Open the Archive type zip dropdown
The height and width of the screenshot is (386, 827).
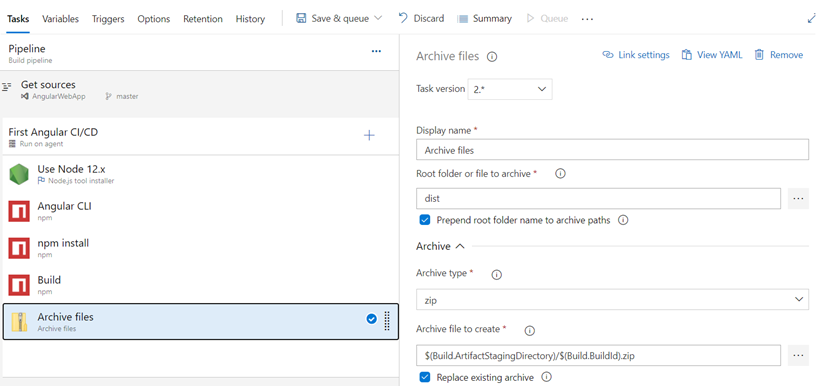pyautogui.click(x=612, y=299)
